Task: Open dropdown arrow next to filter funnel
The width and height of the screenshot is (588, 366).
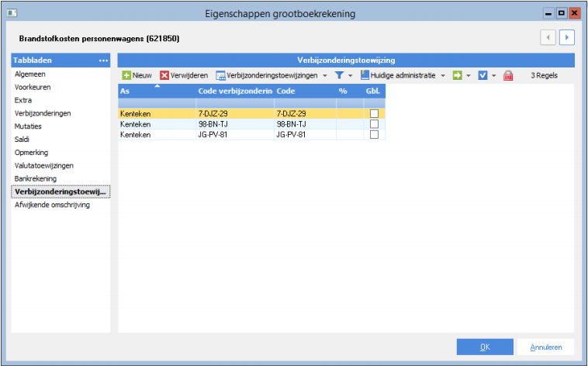Action: click(351, 76)
